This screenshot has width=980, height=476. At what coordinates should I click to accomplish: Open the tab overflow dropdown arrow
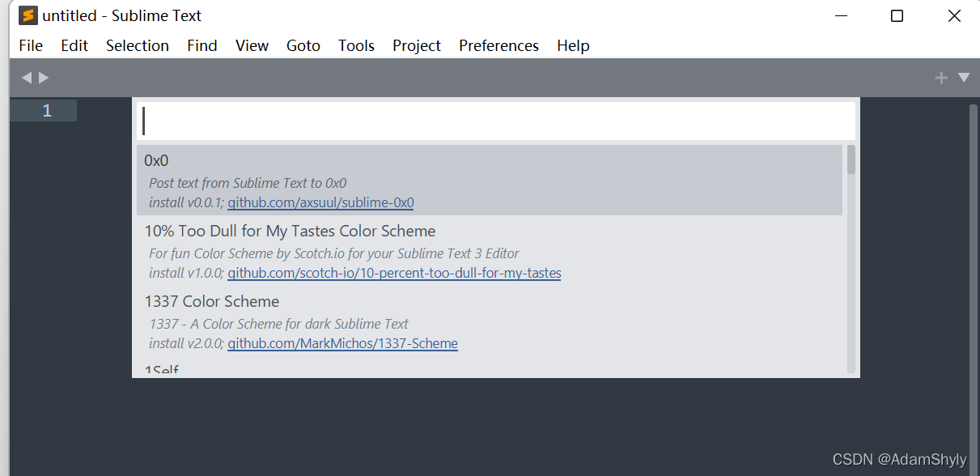[963, 77]
